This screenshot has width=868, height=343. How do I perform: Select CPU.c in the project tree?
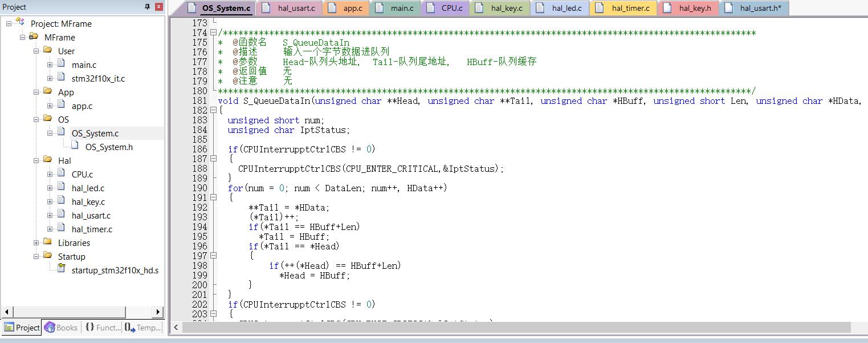[82, 175]
